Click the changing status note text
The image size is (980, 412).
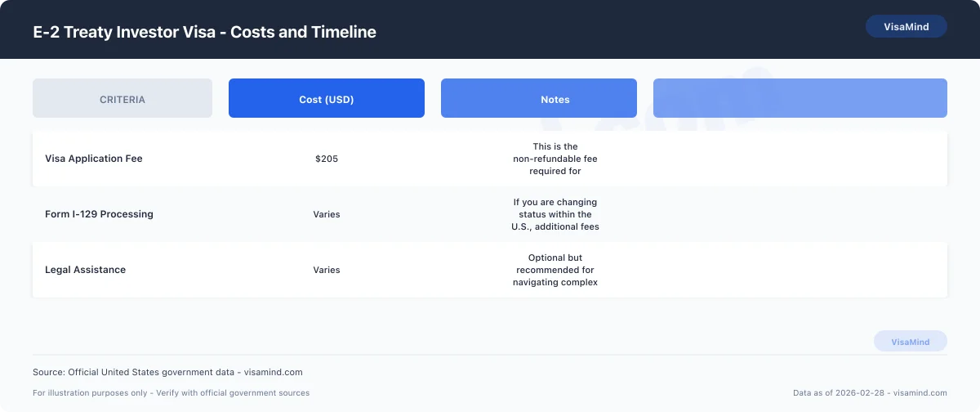tap(555, 214)
